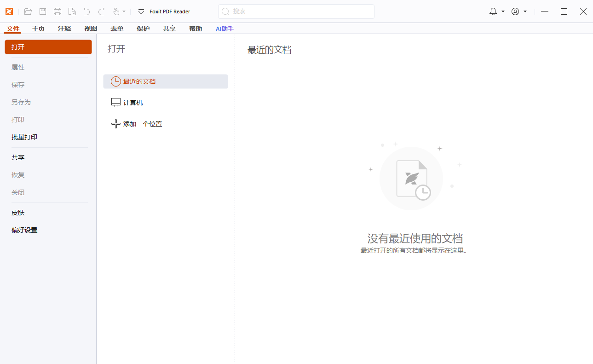Open 偏好设置 from the sidebar
This screenshot has height=364, width=593.
click(x=24, y=230)
